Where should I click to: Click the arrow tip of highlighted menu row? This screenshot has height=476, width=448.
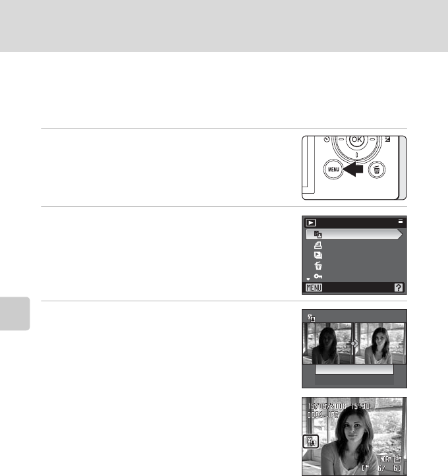400,235
